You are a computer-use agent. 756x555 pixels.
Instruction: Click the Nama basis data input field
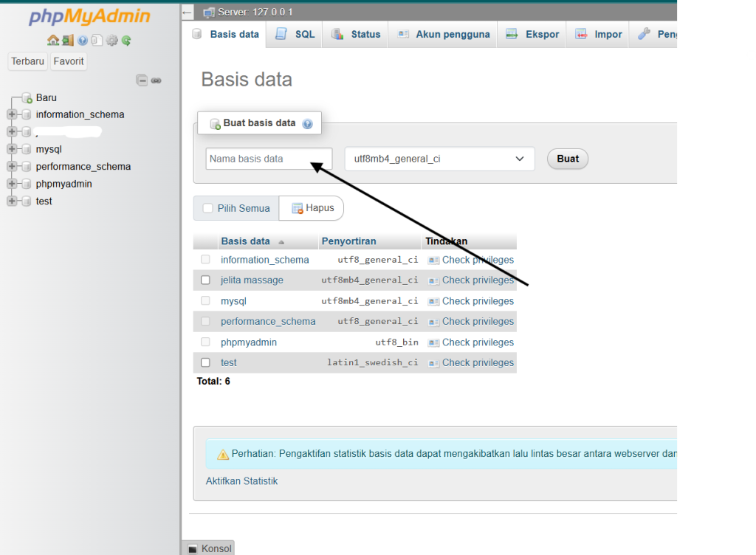coord(269,159)
